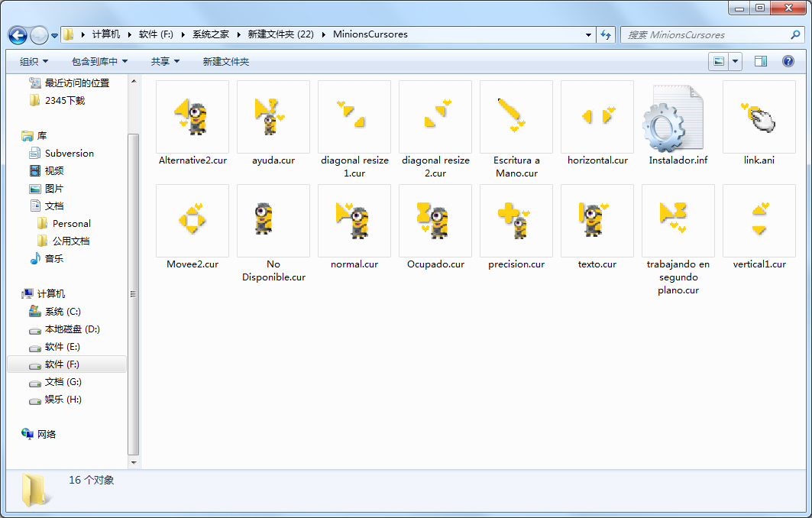This screenshot has height=518, width=812.
Task: Select 库 in the navigation pane
Action: pyautogui.click(x=34, y=136)
